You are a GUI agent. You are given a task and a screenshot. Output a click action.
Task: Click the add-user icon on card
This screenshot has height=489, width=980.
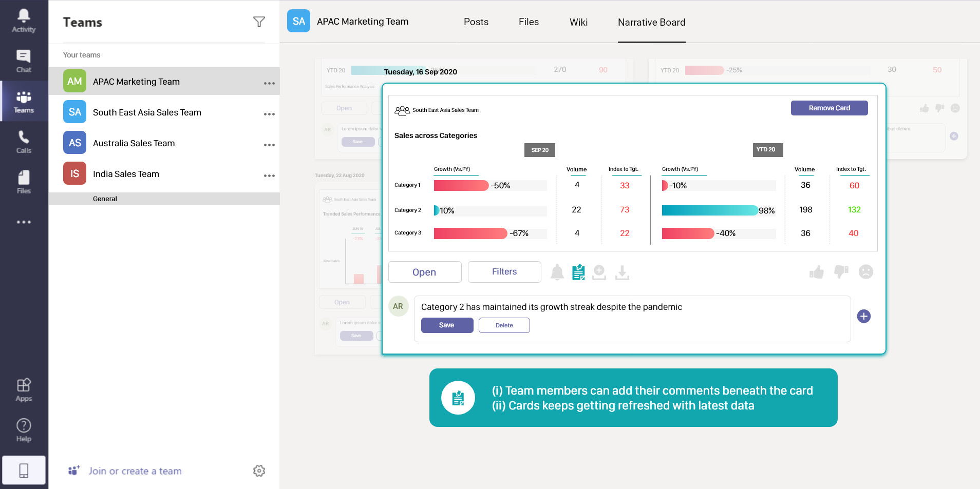point(599,272)
